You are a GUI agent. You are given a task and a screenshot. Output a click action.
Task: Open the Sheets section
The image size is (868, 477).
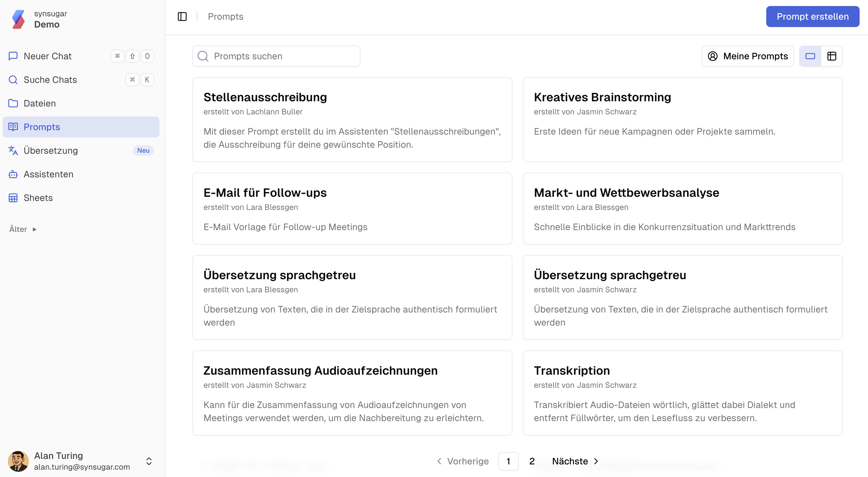click(38, 198)
